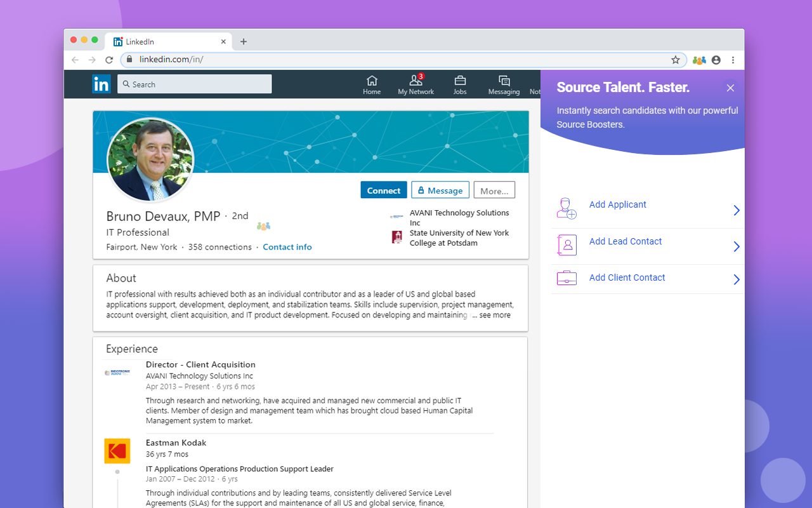Reload the page with the refresh icon

tap(109, 60)
